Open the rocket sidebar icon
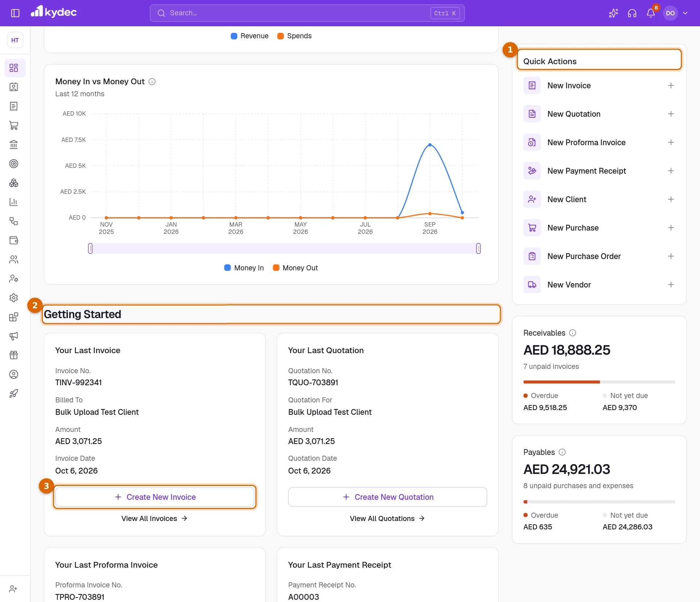This screenshot has height=602, width=700. pyautogui.click(x=14, y=393)
